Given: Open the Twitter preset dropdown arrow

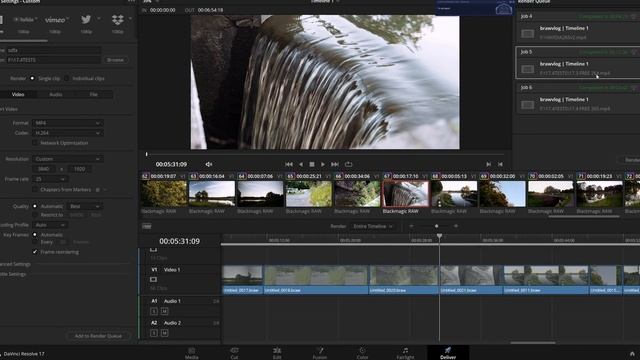Looking at the screenshot, I should (x=98, y=19).
